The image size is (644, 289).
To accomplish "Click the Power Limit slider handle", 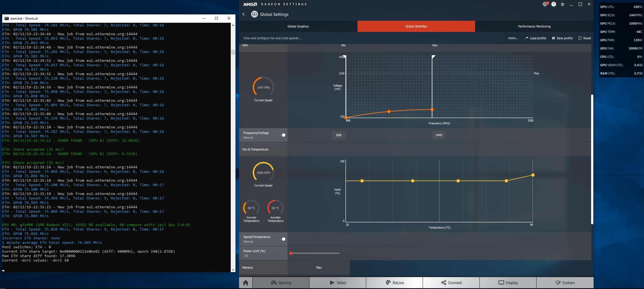I will [291, 253].
